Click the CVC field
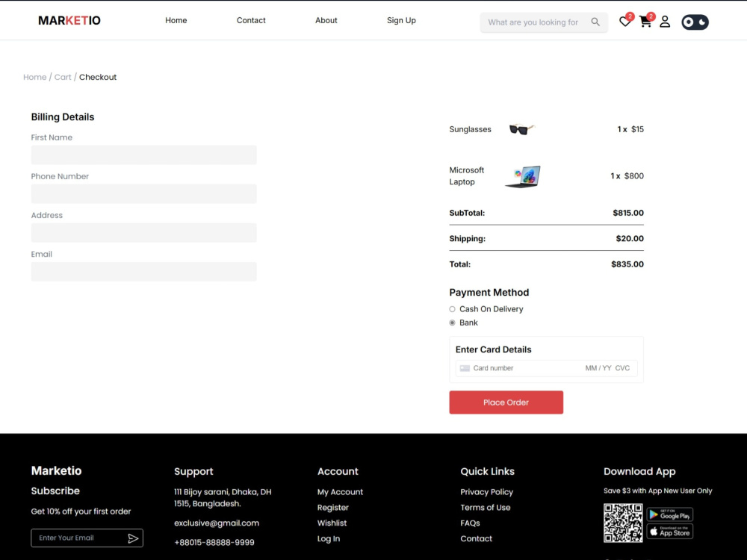Screen dimensions: 747x560 click(622, 368)
